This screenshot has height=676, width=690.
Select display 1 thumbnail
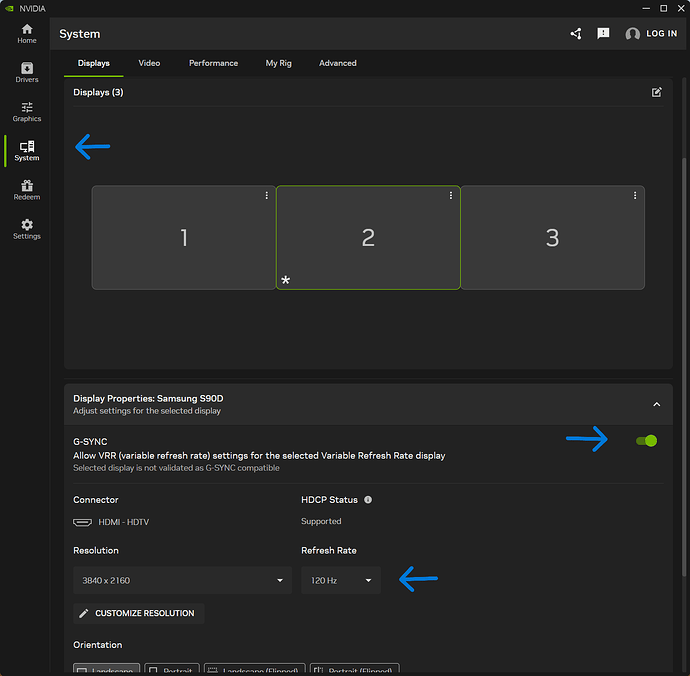coord(184,238)
